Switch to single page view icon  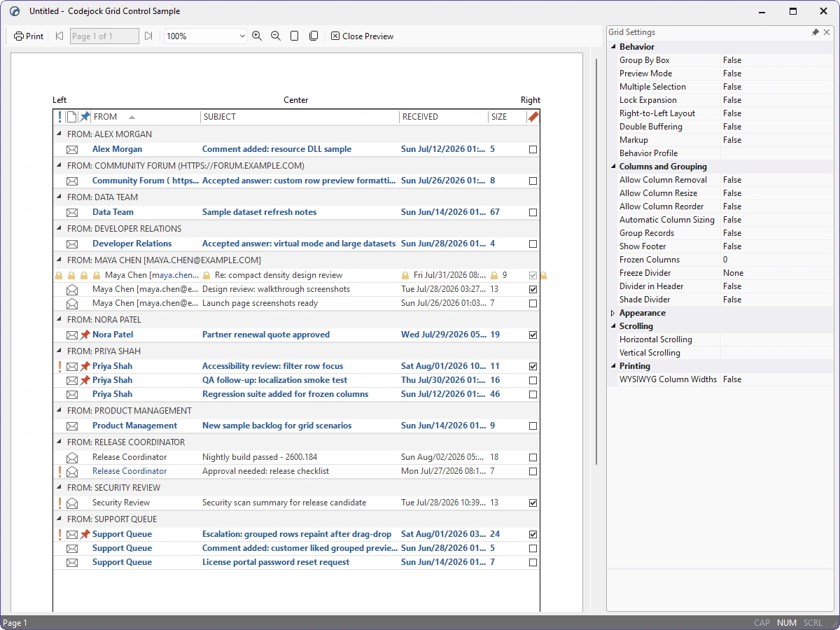295,36
